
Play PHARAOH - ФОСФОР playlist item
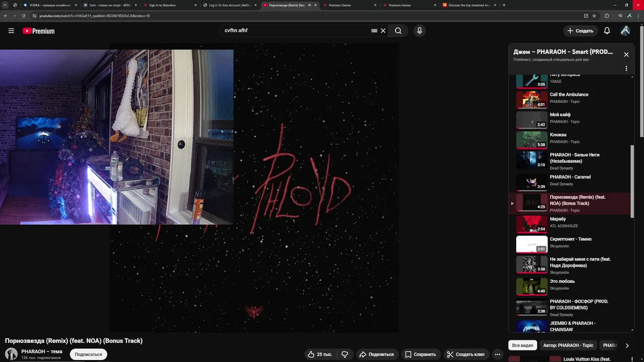click(x=570, y=308)
